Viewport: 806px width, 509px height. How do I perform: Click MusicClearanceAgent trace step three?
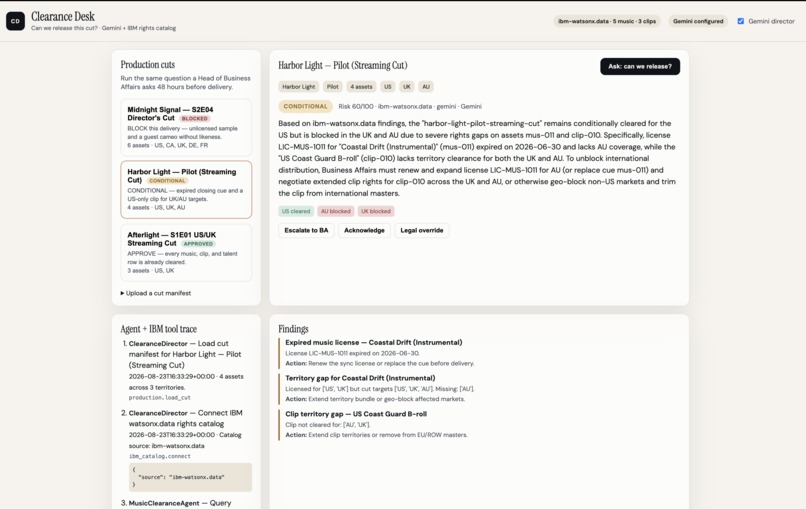point(180,503)
